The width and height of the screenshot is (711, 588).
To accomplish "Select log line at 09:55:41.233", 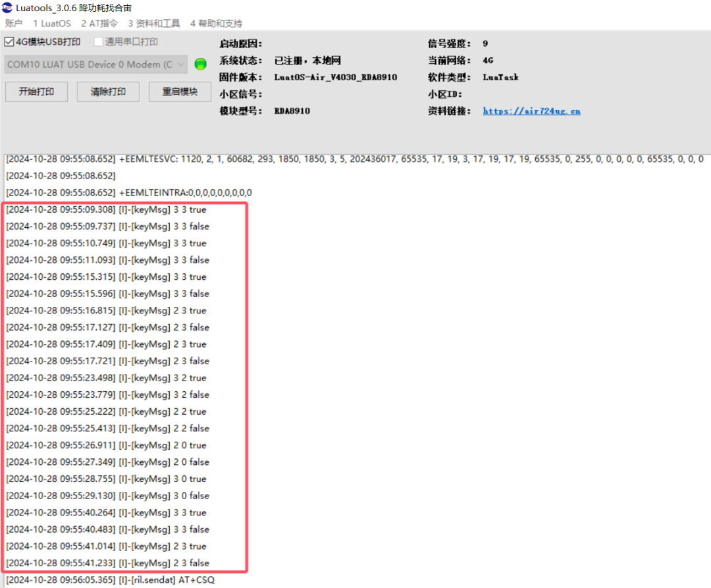I will coord(107,563).
